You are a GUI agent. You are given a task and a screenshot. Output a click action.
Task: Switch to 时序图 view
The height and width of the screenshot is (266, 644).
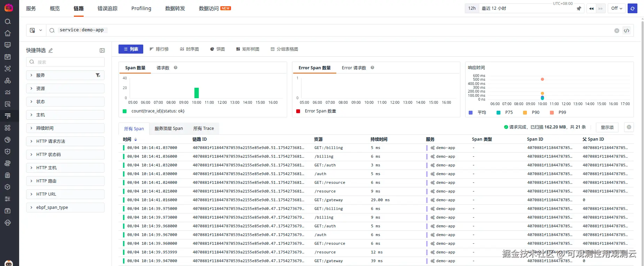pos(189,49)
